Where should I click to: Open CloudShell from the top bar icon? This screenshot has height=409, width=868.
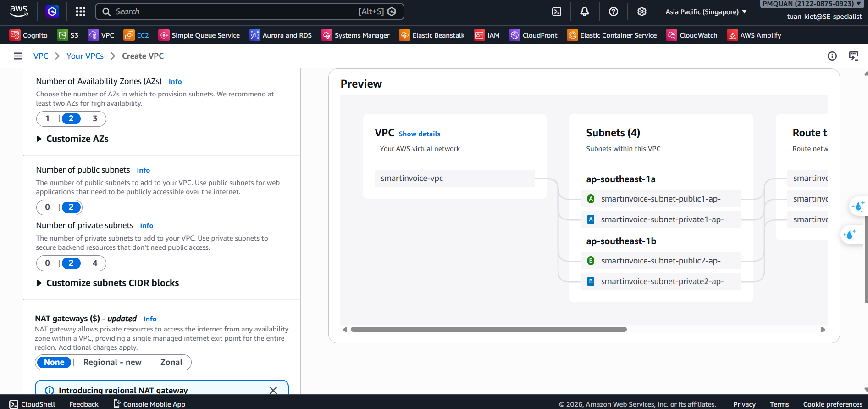pyautogui.click(x=557, y=11)
